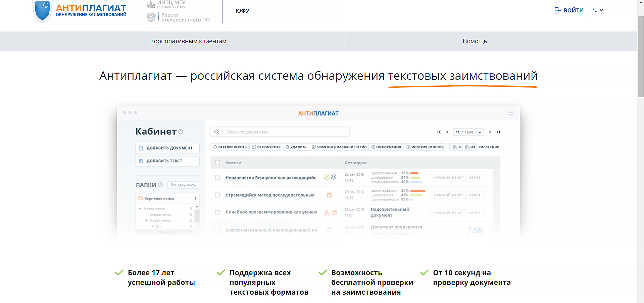Click the red заимствования 50% bar

[417, 191]
